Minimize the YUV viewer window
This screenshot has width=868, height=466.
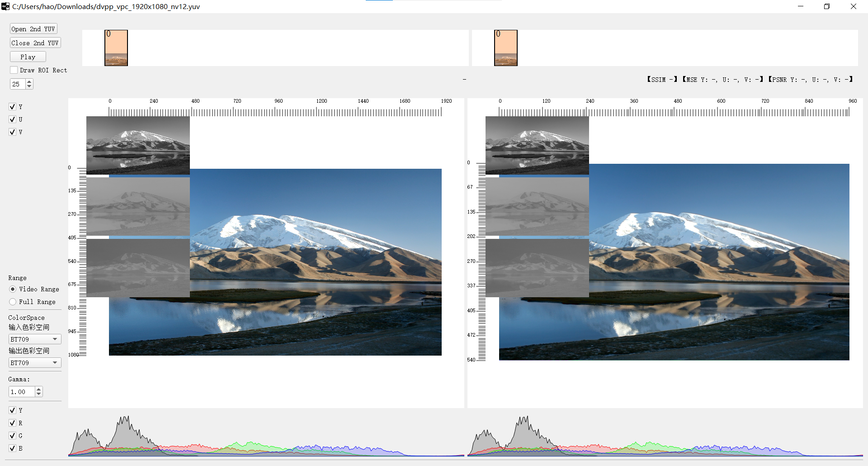[x=801, y=6]
